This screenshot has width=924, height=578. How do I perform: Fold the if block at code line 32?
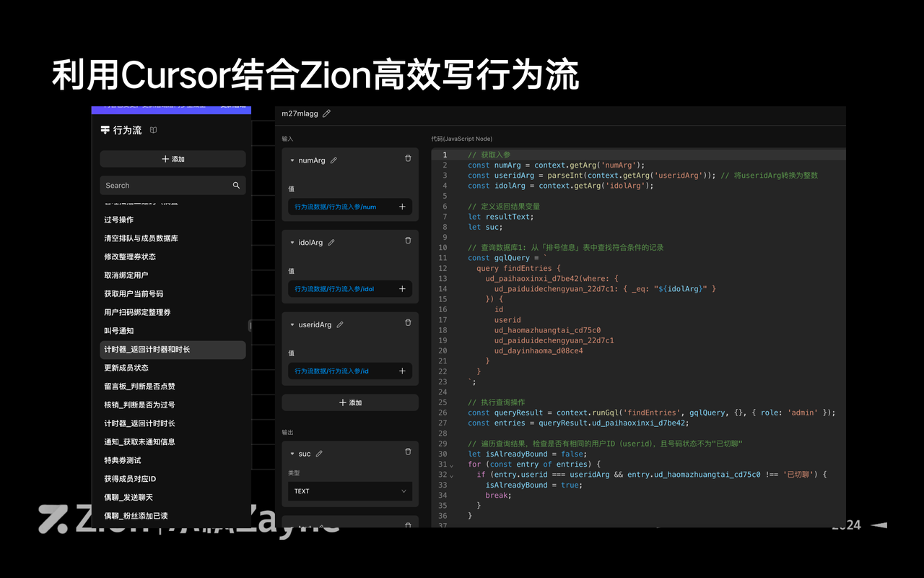point(452,475)
